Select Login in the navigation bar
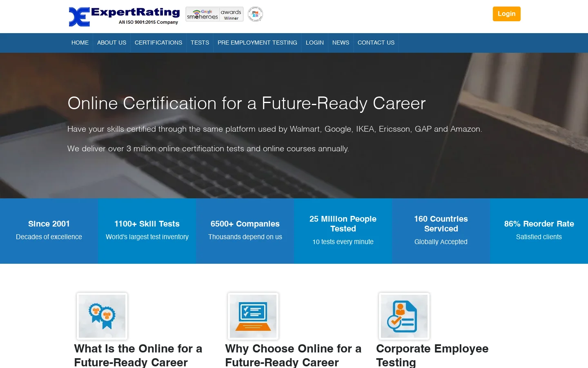This screenshot has height=368, width=588. (315, 43)
